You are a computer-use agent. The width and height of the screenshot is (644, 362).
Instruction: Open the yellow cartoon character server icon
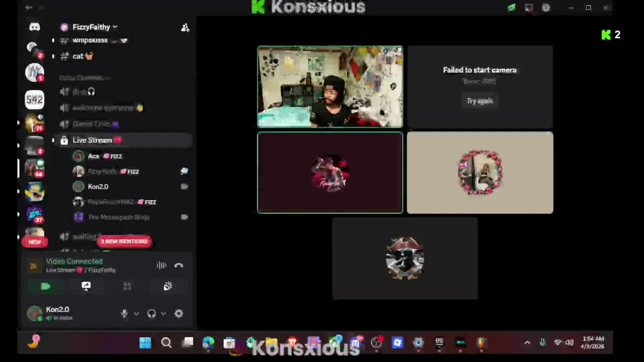(34, 192)
